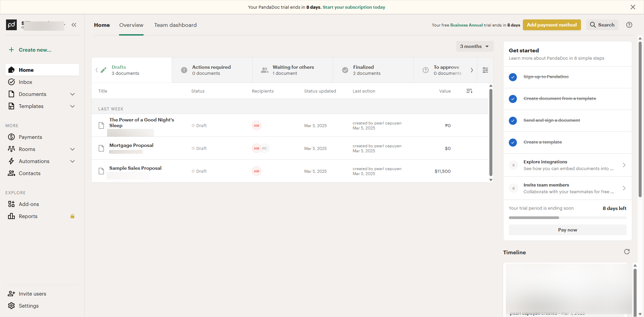
Task: Open Inbox from the sidebar
Action: coord(25,82)
